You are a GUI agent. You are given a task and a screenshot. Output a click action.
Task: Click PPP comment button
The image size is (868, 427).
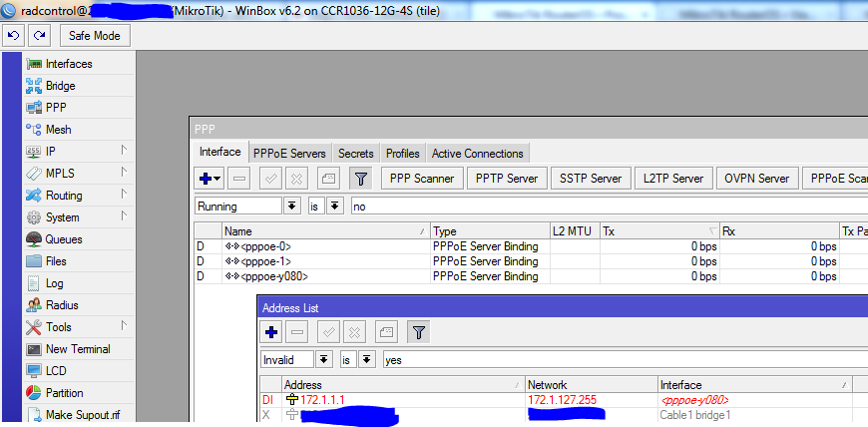[x=328, y=179]
